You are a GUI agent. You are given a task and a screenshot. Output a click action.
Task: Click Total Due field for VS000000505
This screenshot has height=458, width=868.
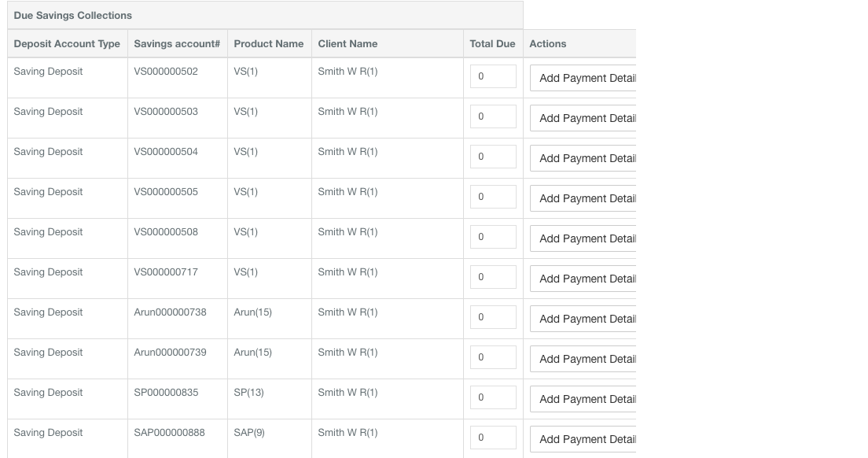click(493, 196)
